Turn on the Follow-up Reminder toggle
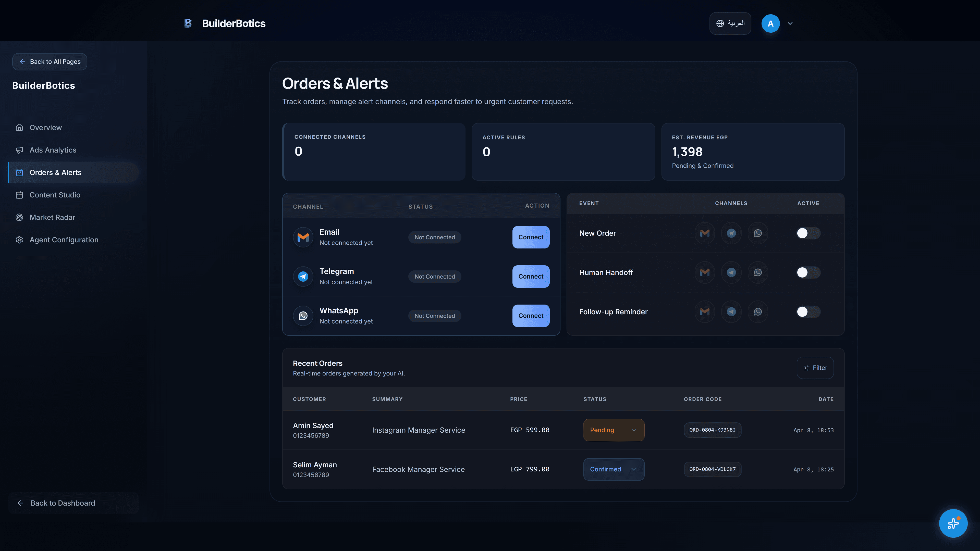980x551 pixels. click(x=808, y=311)
